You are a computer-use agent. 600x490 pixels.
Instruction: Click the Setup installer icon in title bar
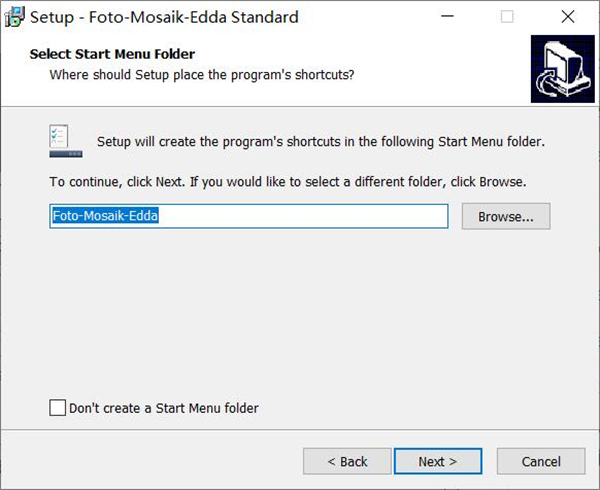coord(14,17)
